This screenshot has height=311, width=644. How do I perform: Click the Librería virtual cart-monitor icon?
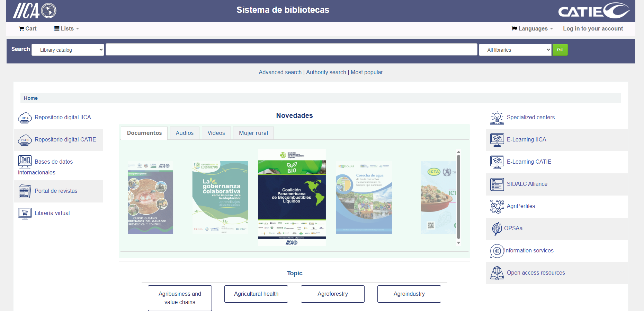[25, 213]
